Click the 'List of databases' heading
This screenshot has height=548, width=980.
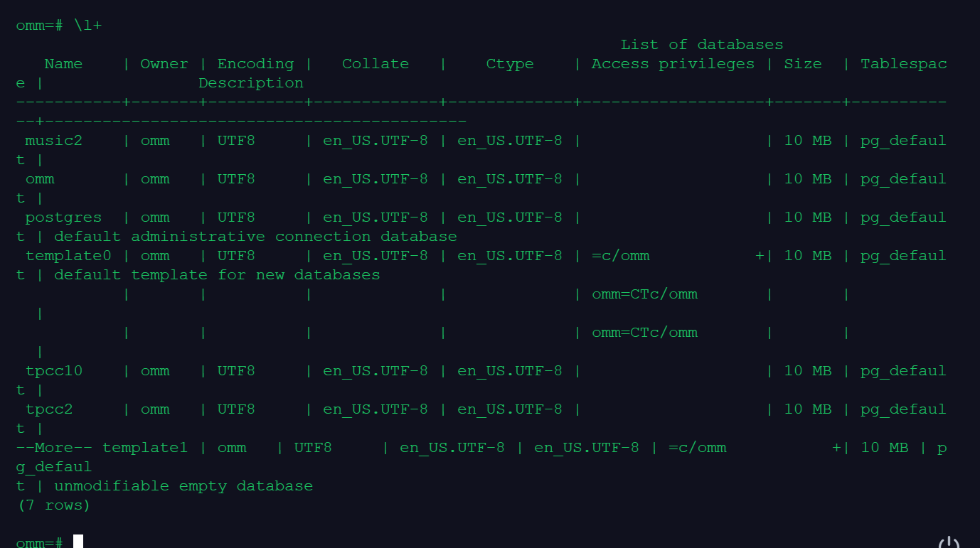pyautogui.click(x=701, y=45)
